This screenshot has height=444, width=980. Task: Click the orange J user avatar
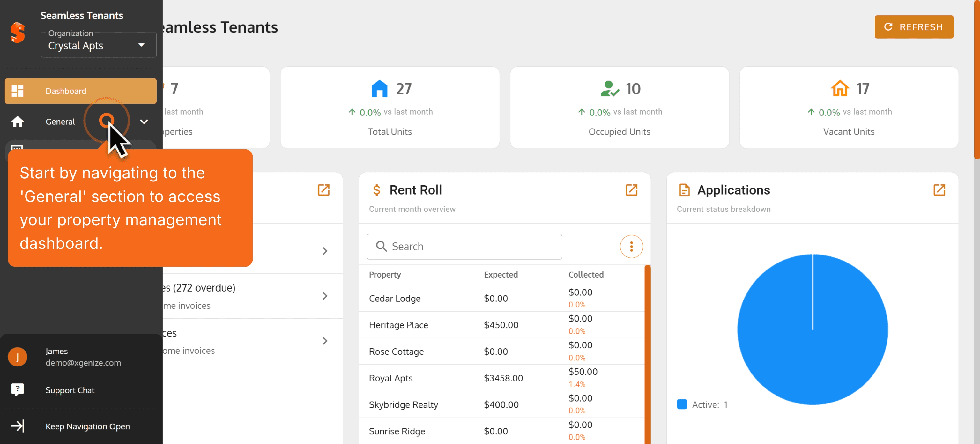tap(18, 357)
